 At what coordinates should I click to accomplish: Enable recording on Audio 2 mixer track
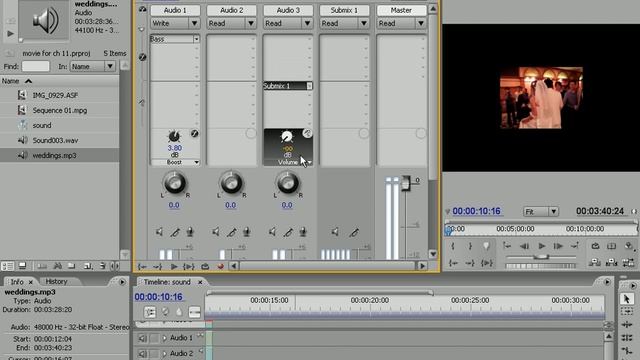pos(246,232)
